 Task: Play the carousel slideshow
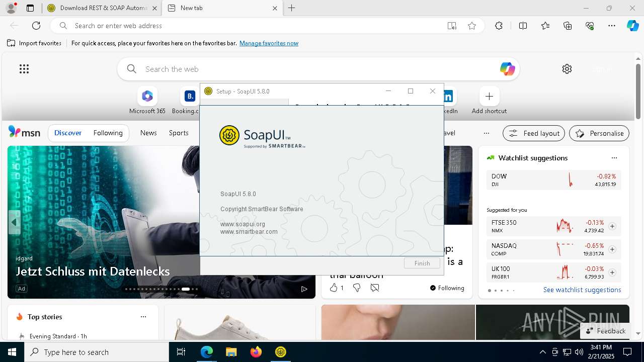point(304,289)
